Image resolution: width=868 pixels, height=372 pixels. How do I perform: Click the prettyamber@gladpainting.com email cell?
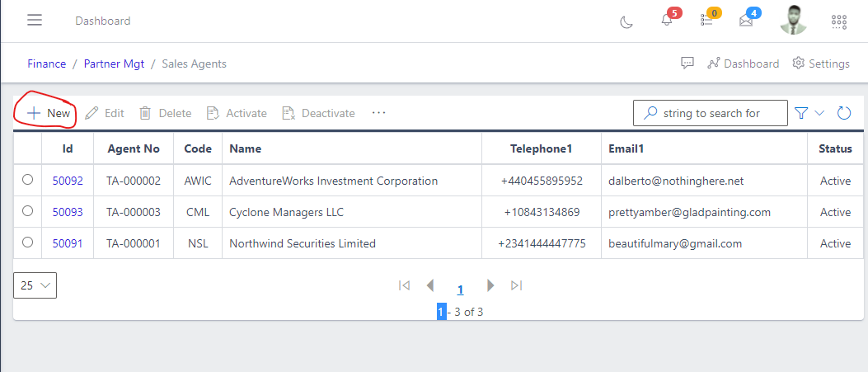pos(704,212)
